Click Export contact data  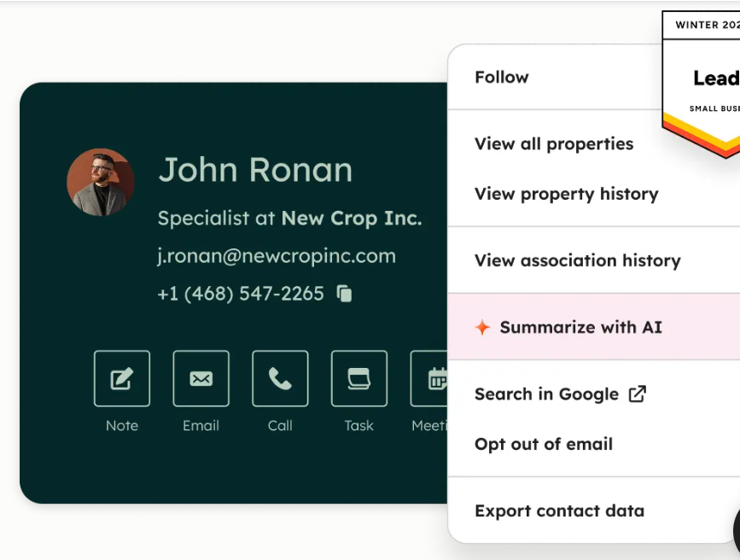coord(559,510)
